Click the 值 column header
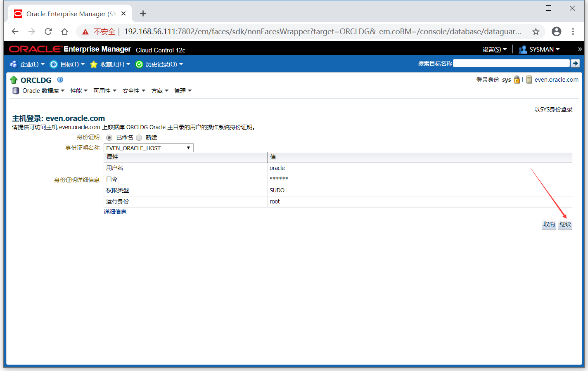Screen dimensions: 588x371 point(420,157)
